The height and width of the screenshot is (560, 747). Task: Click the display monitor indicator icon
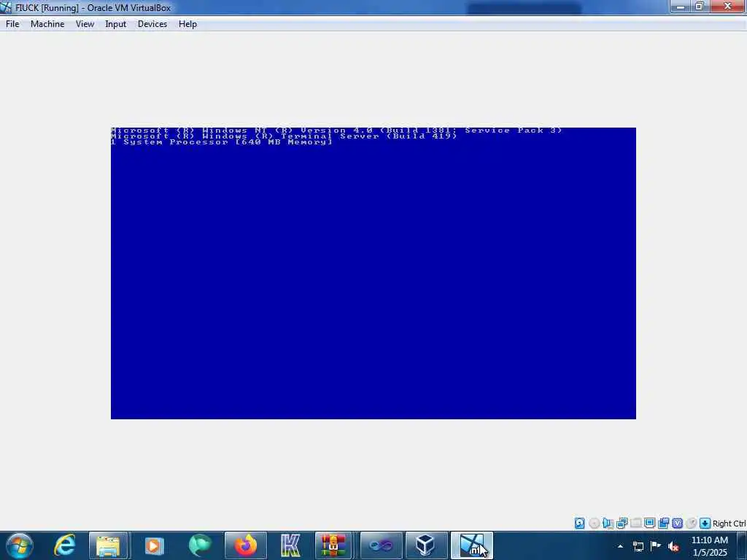pyautogui.click(x=649, y=524)
